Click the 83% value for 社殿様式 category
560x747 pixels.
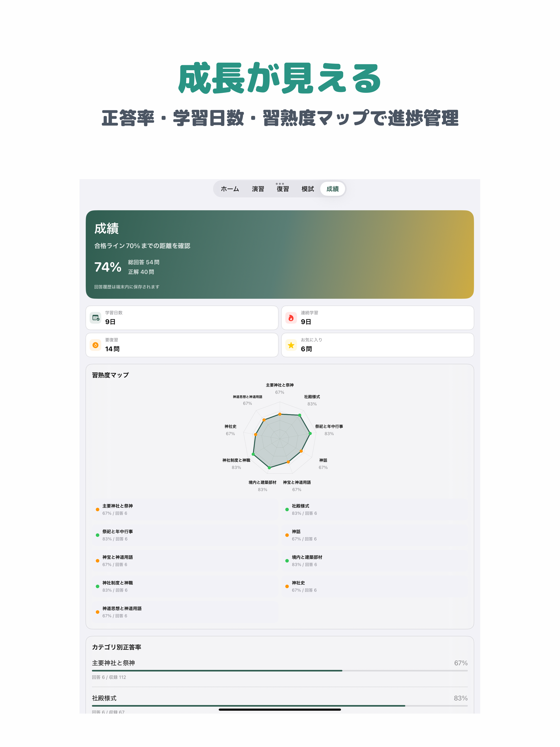(461, 698)
